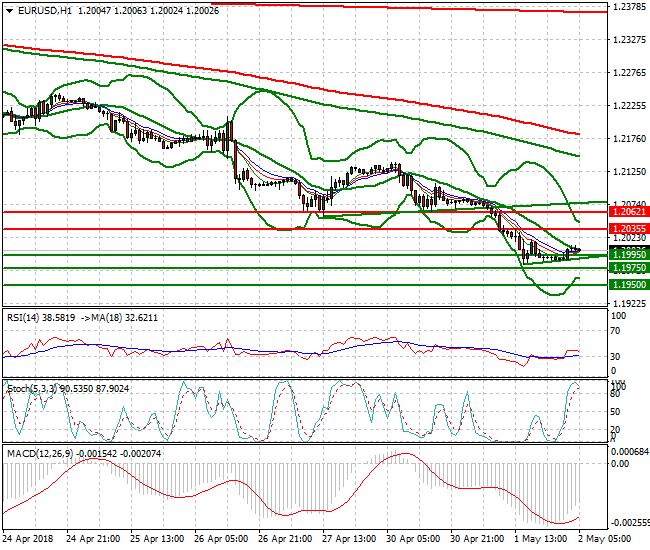
Task: Select the green 1.19500 price level label
Action: click(629, 284)
